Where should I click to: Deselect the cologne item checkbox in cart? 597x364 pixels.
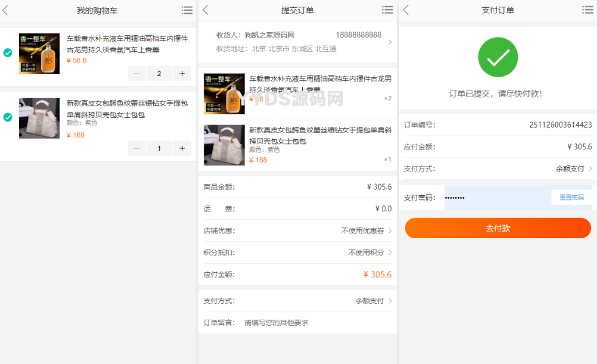8,53
